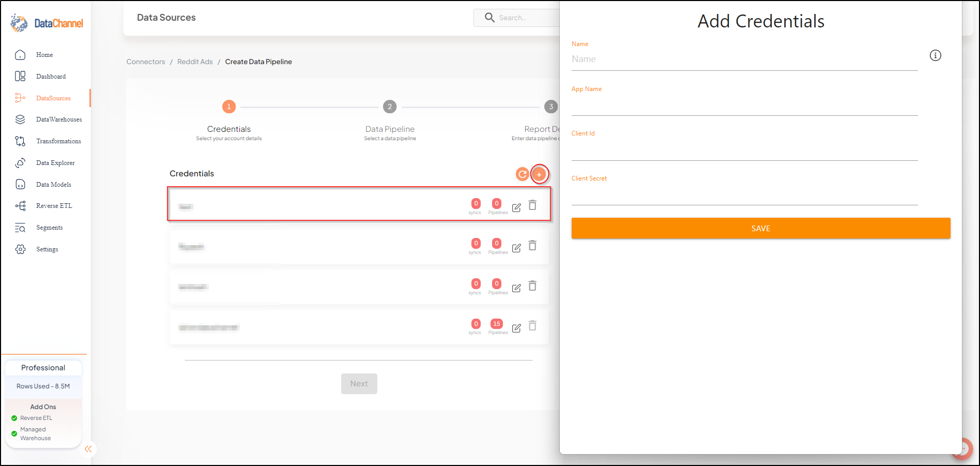
Task: Edit the credential with 15 pipelines
Action: 516,328
